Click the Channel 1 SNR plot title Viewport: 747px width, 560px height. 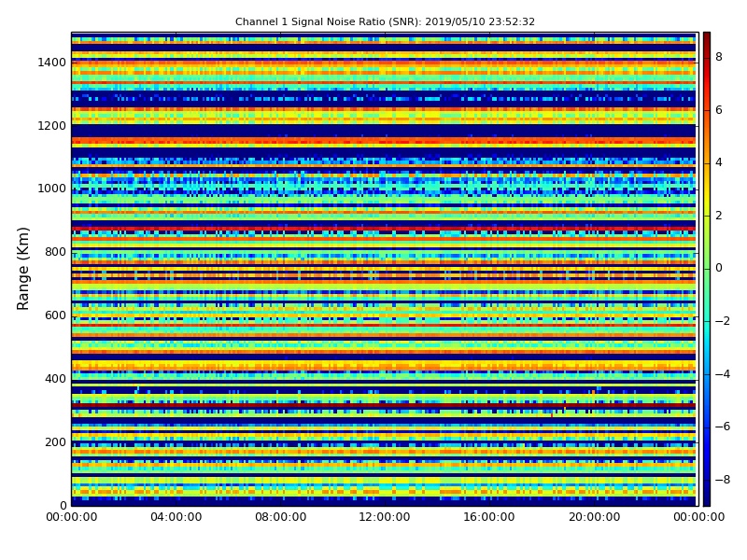(x=385, y=21)
